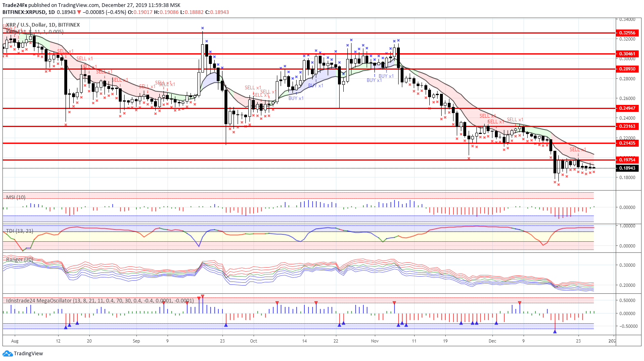Click the 0.21435 red price label
Screen dimensions: 644x361
[627, 143]
